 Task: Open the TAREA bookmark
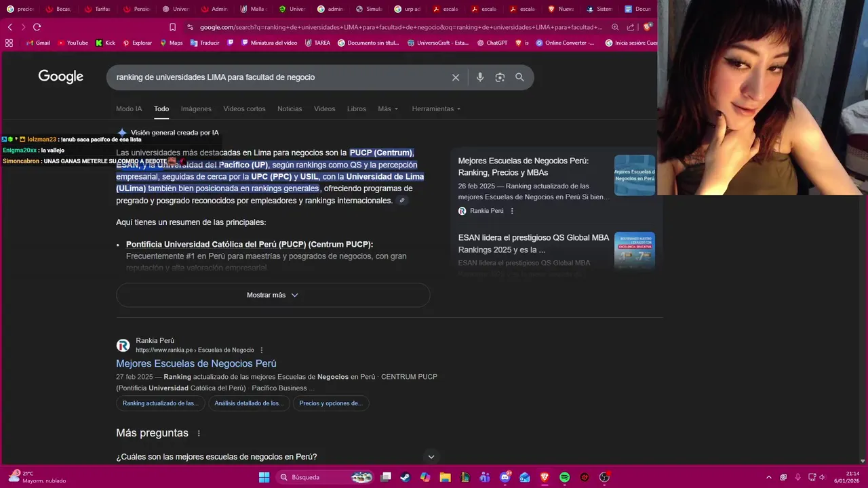click(317, 43)
